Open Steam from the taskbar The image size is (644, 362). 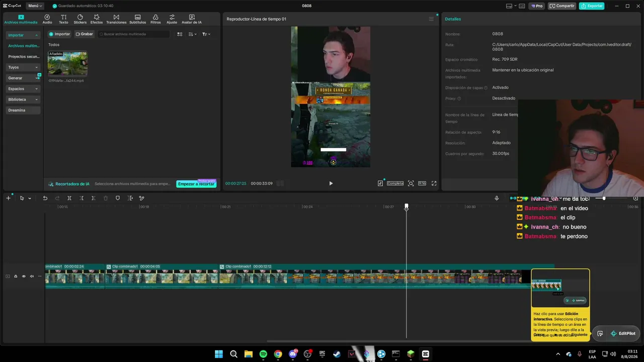pos(337,354)
